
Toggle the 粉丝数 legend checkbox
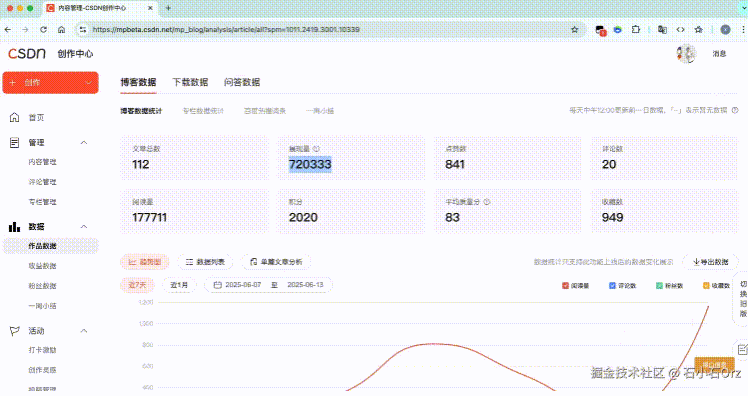[659, 285]
